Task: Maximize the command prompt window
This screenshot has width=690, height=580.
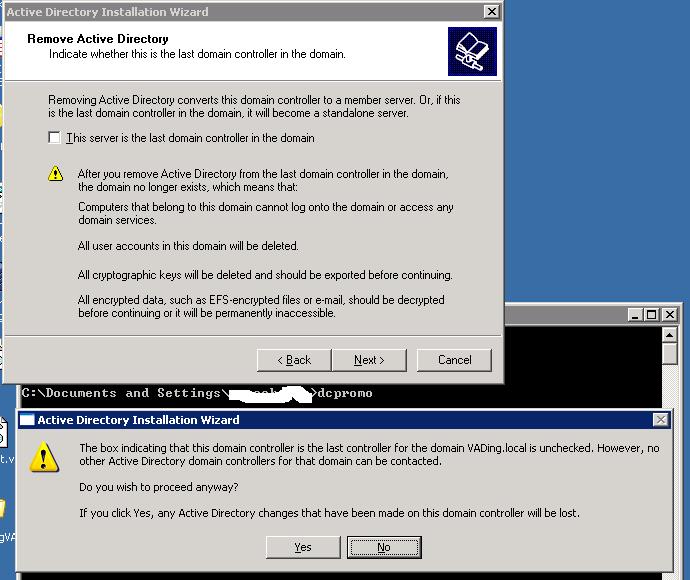Action: coord(652,315)
